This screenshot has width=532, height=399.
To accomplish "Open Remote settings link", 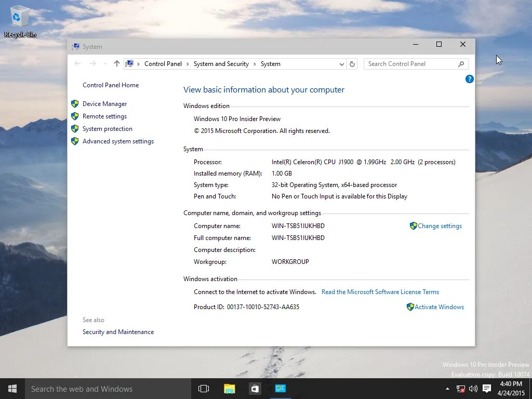I will coord(104,116).
